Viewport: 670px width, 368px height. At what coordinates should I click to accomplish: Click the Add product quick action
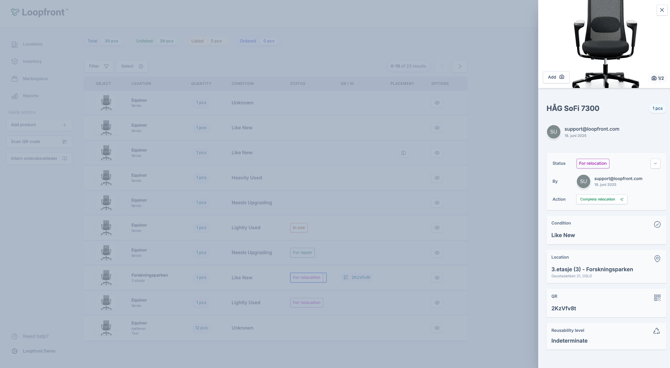(39, 125)
